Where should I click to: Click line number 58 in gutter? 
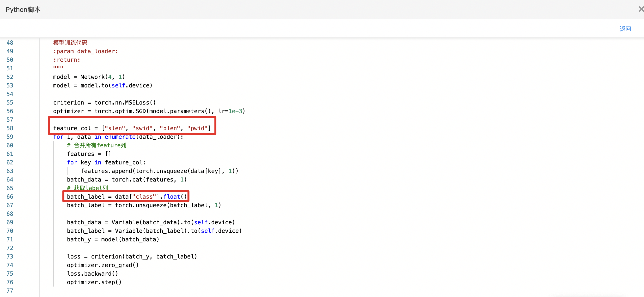tap(10, 128)
